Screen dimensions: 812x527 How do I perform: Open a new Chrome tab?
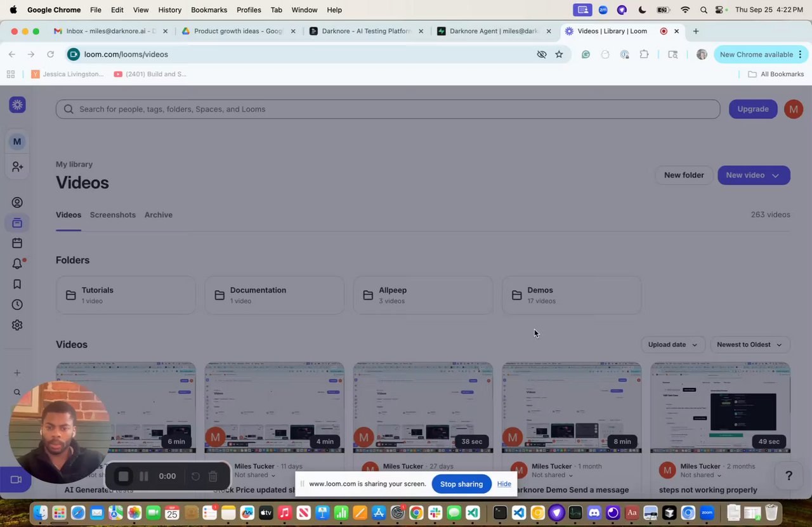tap(696, 31)
